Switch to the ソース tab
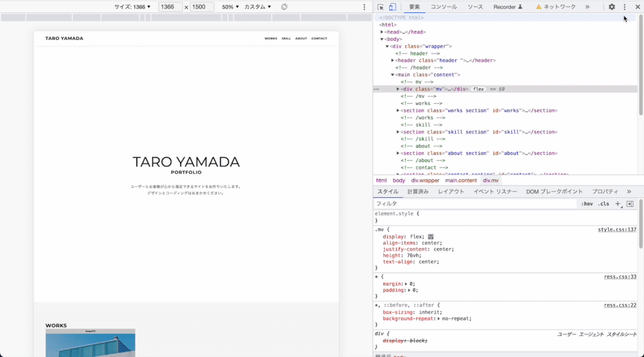 tap(475, 7)
